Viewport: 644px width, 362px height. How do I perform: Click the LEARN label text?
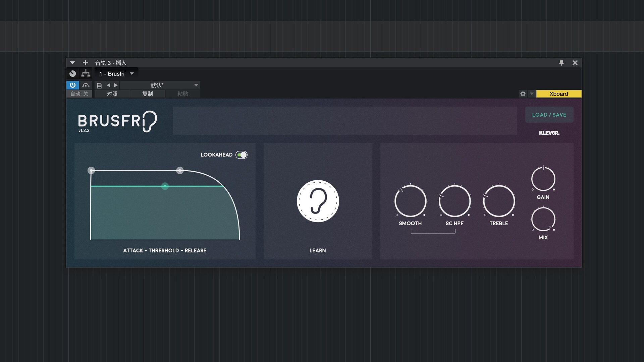pyautogui.click(x=318, y=250)
